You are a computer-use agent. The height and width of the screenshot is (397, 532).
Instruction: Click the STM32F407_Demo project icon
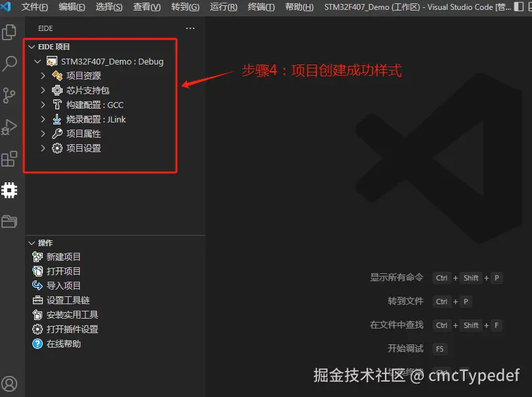click(x=51, y=61)
